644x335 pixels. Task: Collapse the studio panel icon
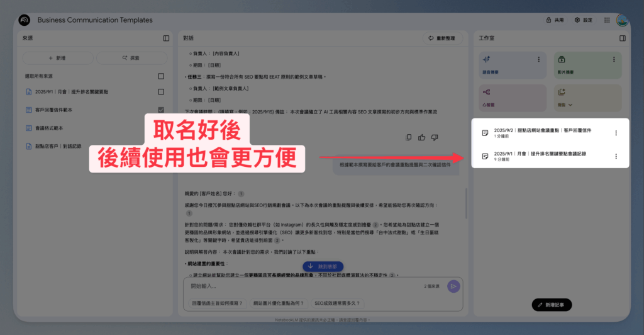[622, 38]
